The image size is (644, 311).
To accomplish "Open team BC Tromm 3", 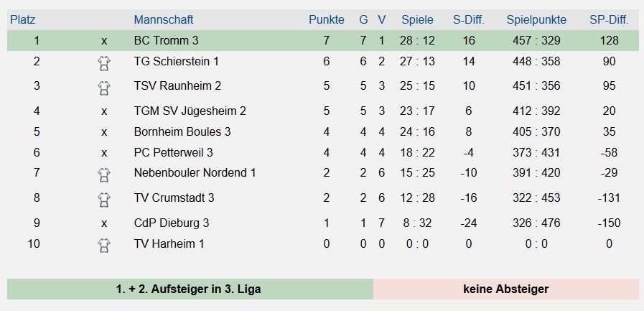I will (x=166, y=41).
